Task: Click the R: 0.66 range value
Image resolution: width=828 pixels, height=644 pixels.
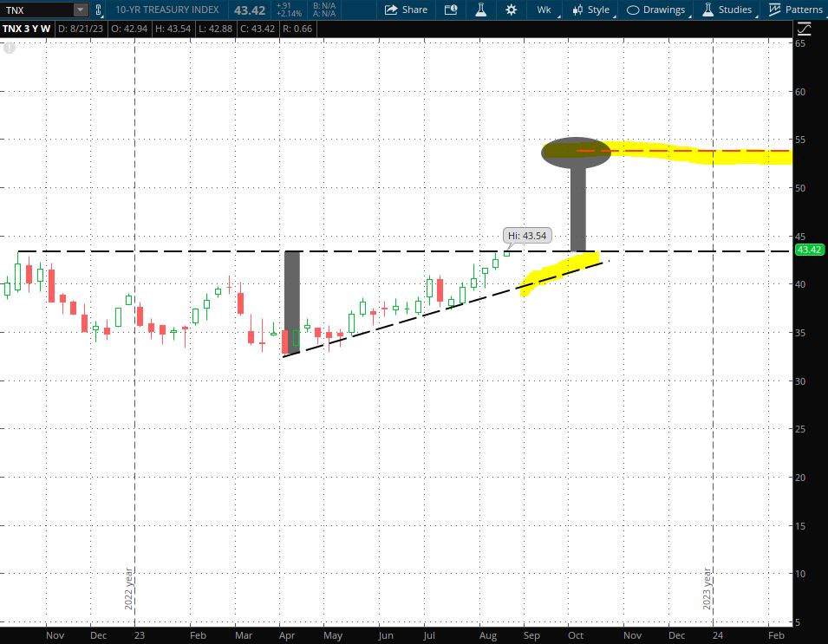Action: click(297, 29)
